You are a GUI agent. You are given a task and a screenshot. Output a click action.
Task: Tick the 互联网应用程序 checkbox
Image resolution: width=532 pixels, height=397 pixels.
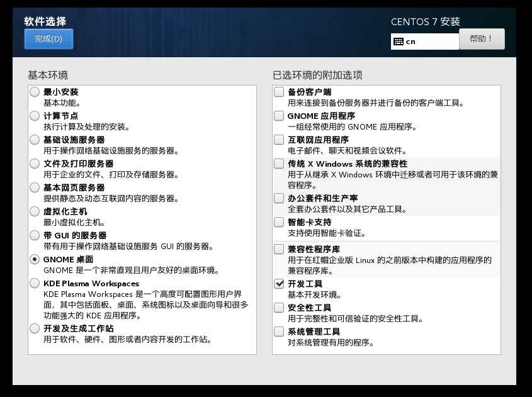click(279, 140)
